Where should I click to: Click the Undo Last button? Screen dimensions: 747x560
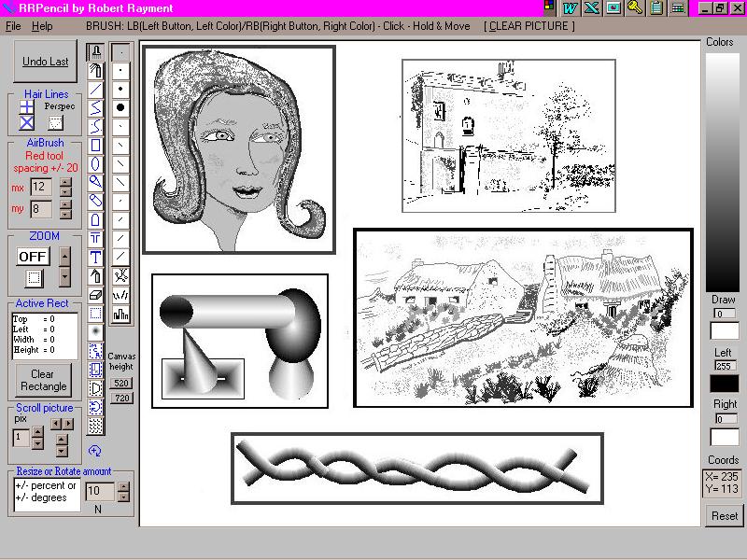[46, 62]
